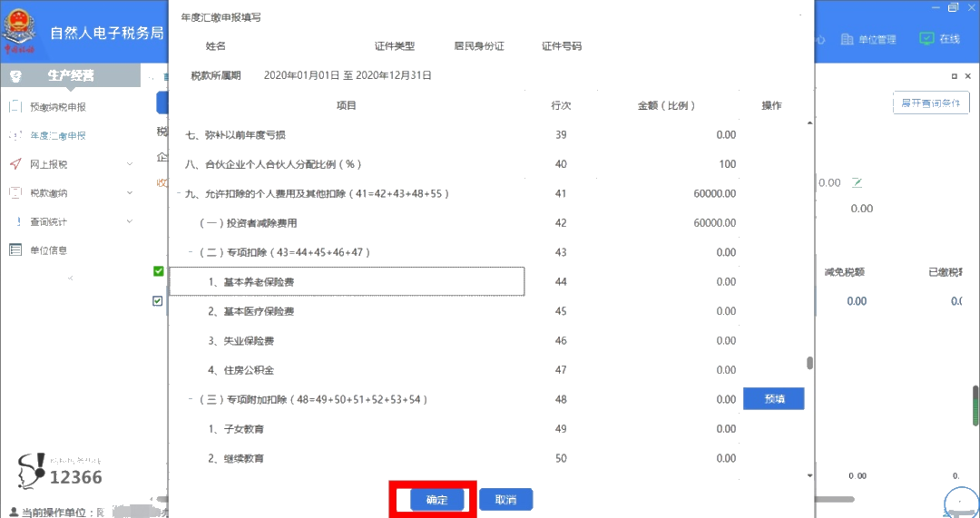Viewport: 980px width, 518px height.
Task: Click the amount 60000.00 in row 41
Action: (x=714, y=194)
